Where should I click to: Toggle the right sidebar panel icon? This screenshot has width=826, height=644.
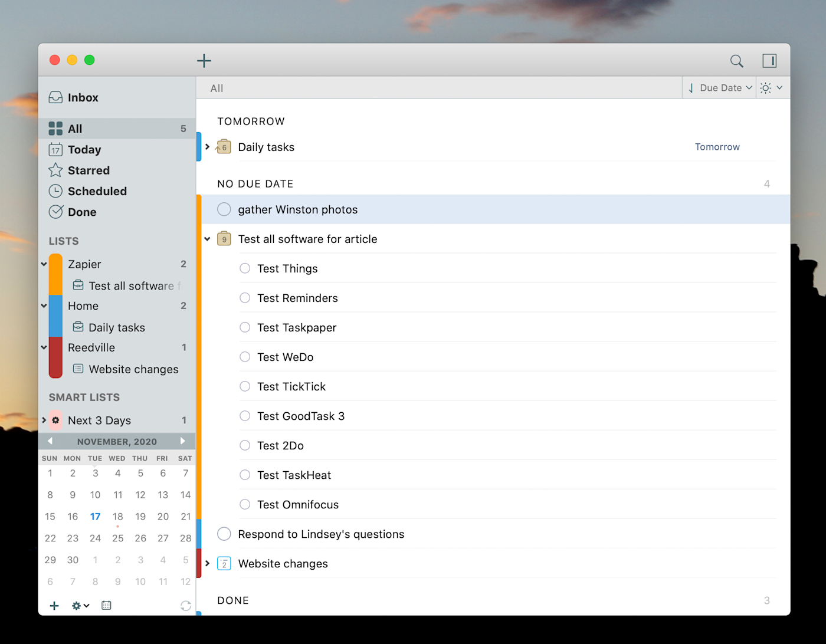pyautogui.click(x=769, y=61)
